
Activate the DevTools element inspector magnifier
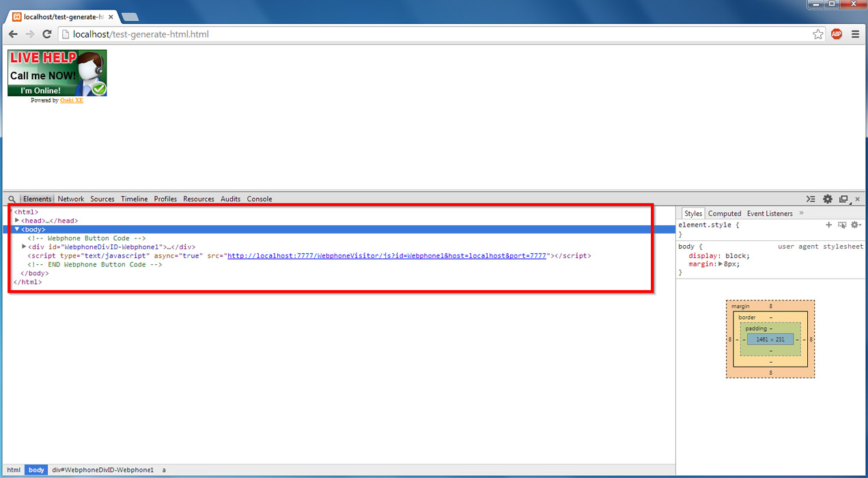(x=12, y=199)
